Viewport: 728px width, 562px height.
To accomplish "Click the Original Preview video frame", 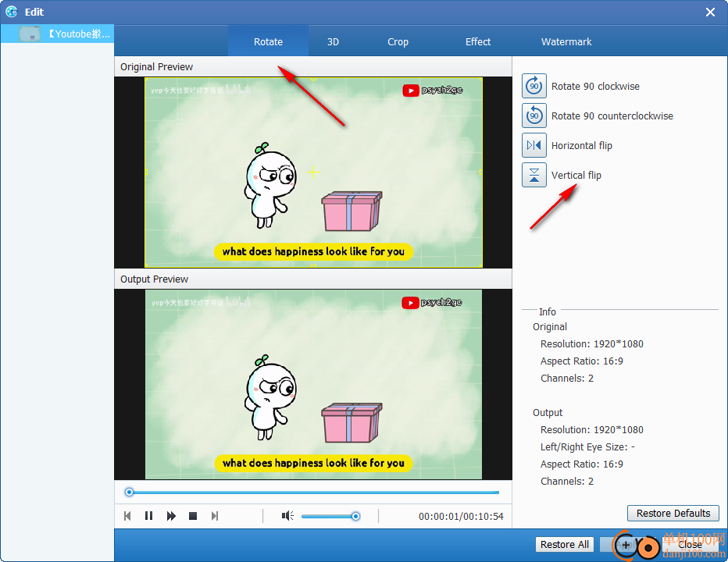I will click(313, 173).
